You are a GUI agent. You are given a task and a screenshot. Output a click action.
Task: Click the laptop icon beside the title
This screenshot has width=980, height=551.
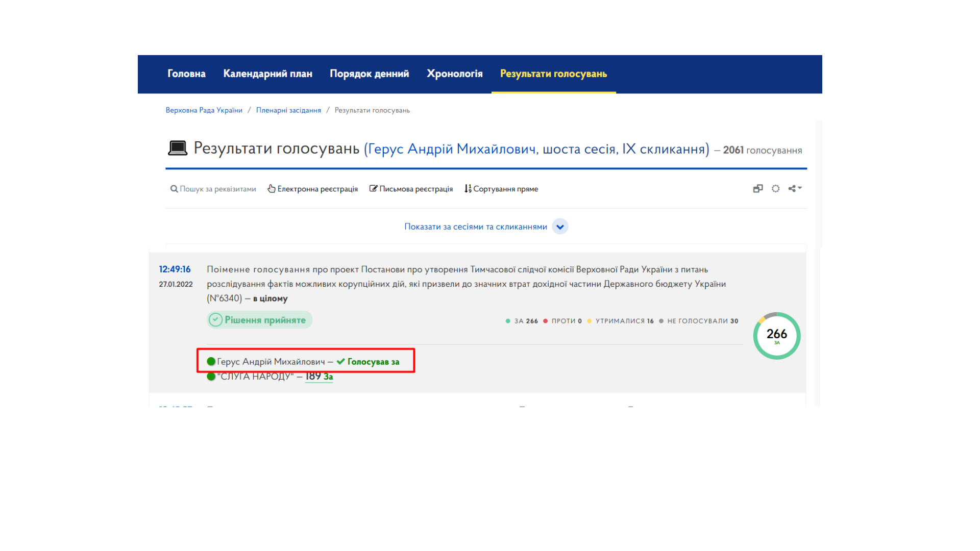coord(178,148)
